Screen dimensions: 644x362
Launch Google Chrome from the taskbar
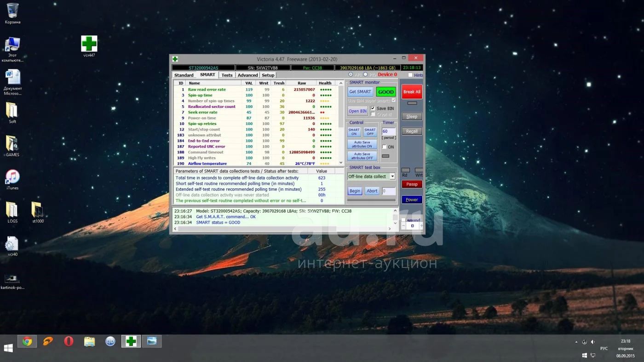[27, 341]
